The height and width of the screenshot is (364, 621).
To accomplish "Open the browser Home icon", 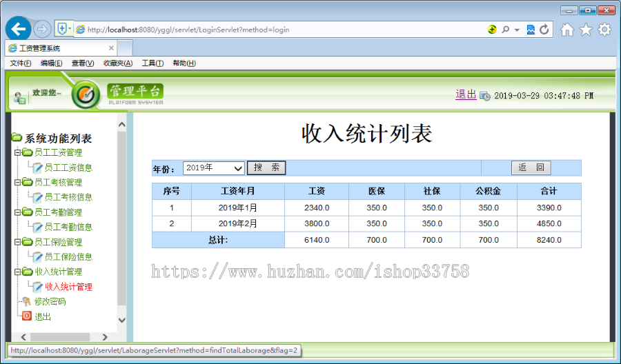I will [567, 30].
